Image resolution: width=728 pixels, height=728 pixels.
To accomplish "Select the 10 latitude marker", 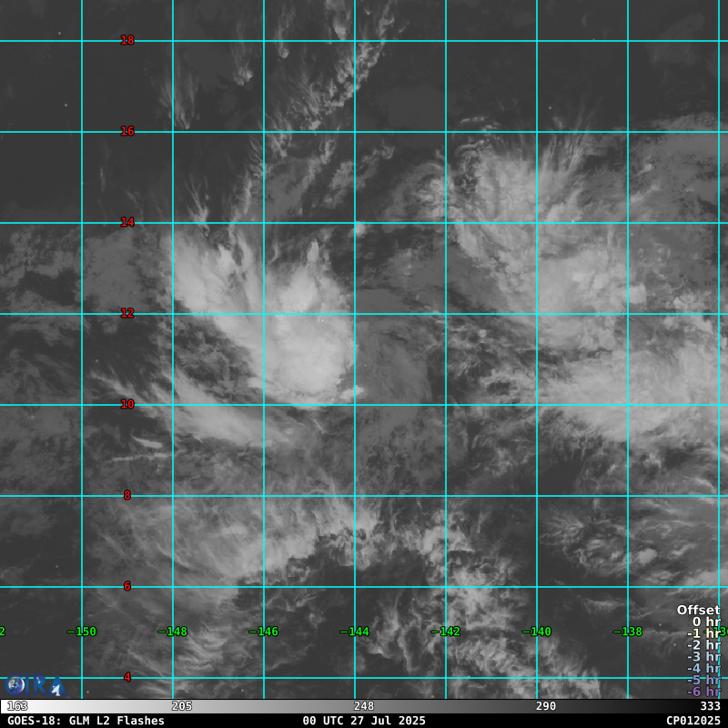I will click(127, 404).
